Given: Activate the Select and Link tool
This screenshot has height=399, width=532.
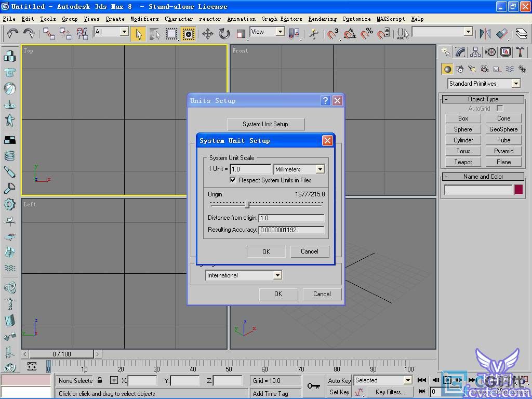Looking at the screenshot, I should (49, 34).
